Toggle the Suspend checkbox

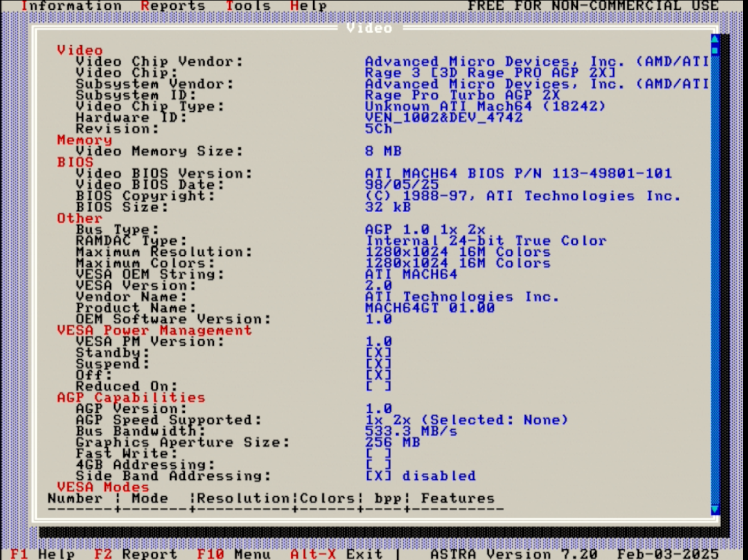(x=379, y=364)
